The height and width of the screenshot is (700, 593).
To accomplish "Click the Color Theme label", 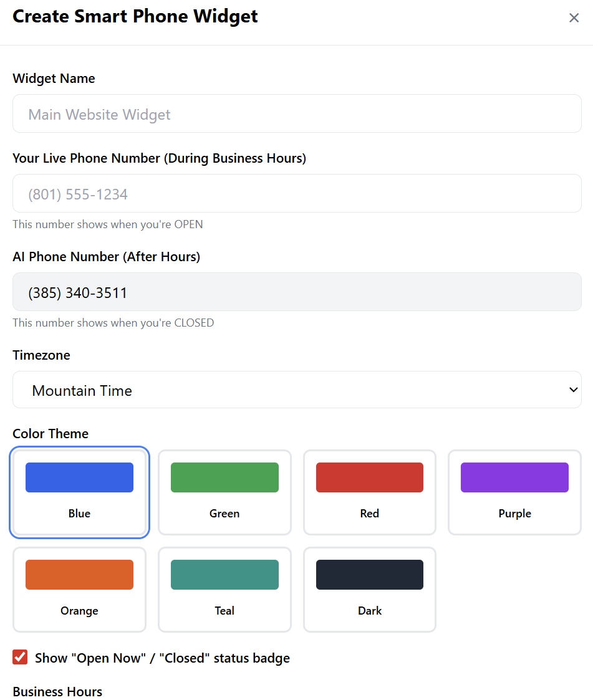I will (x=51, y=434).
